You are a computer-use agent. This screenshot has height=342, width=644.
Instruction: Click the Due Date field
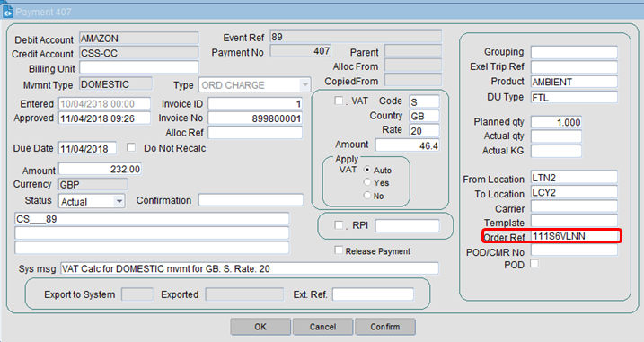pyautogui.click(x=87, y=148)
